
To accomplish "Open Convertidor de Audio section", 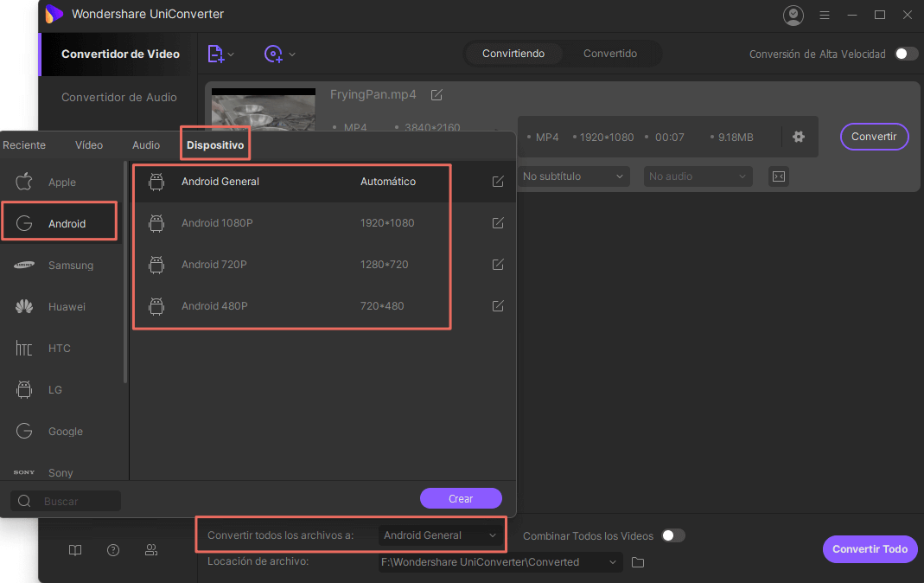I will (x=119, y=97).
